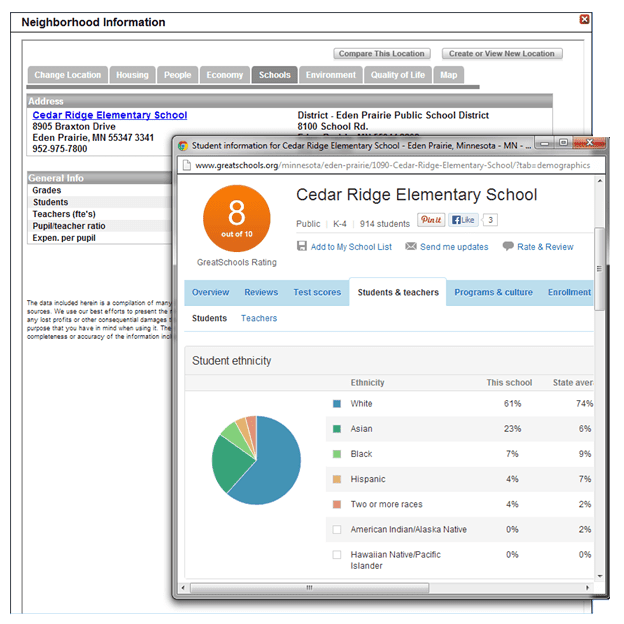
Task: Click the speech bubble review icon
Action: [508, 246]
